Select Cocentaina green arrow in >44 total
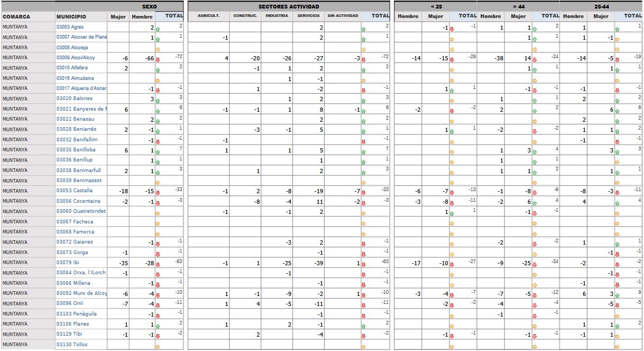Image resolution: width=644 pixels, height=351 pixels. [535, 203]
